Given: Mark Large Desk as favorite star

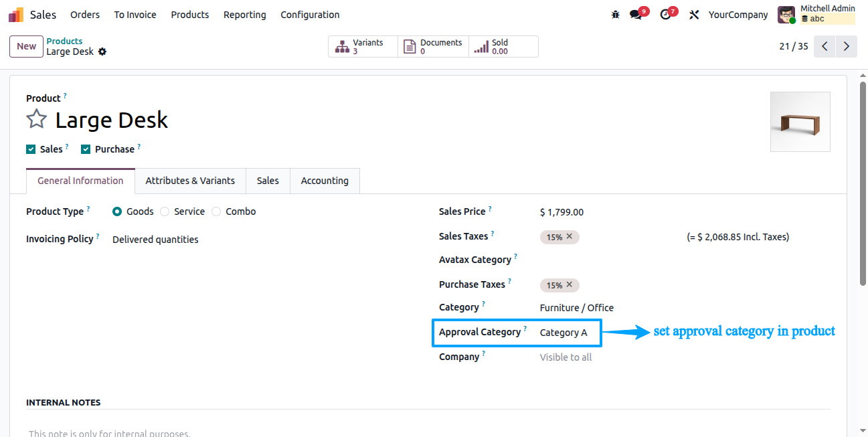Looking at the screenshot, I should click(37, 120).
